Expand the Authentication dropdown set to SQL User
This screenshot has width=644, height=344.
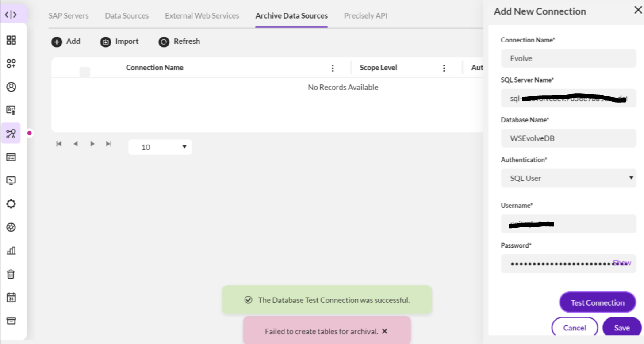pyautogui.click(x=568, y=178)
